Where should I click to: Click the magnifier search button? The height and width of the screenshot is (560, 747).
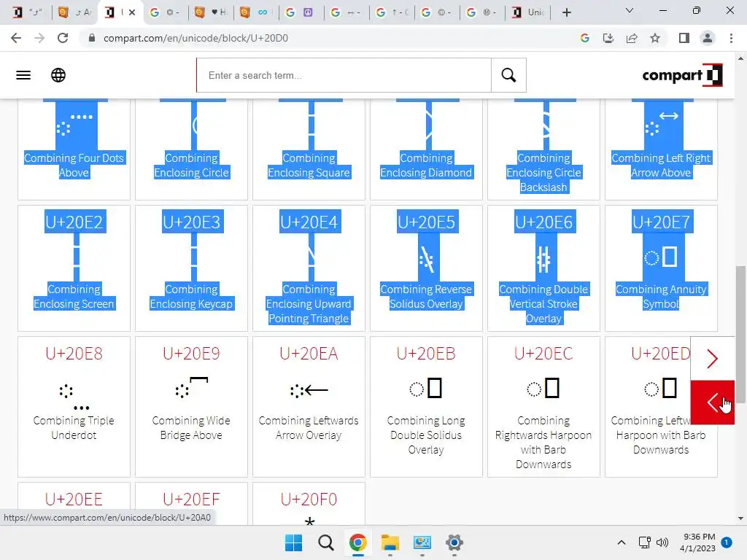coord(508,75)
